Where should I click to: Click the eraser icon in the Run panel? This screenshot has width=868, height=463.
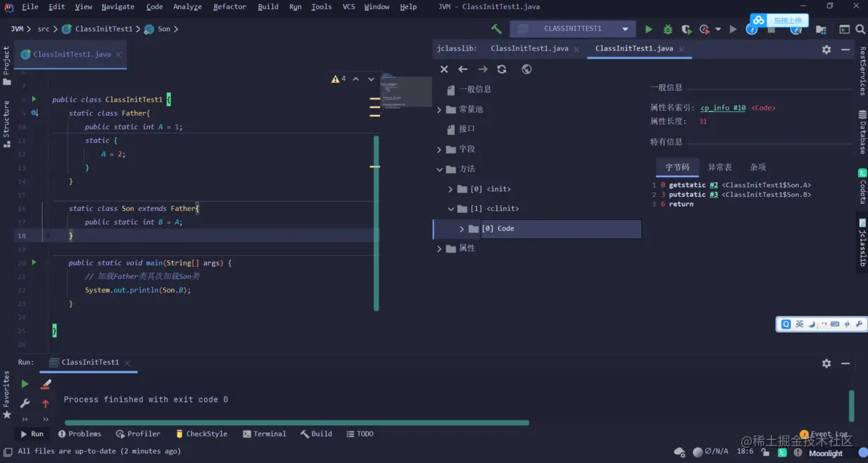pos(45,384)
